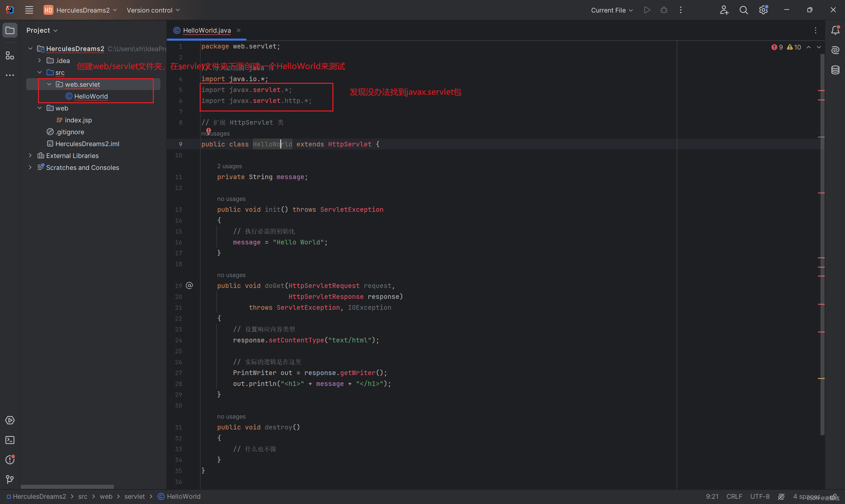The image size is (845, 504).
Task: Open Search Everywhere magnifier
Action: tap(744, 10)
